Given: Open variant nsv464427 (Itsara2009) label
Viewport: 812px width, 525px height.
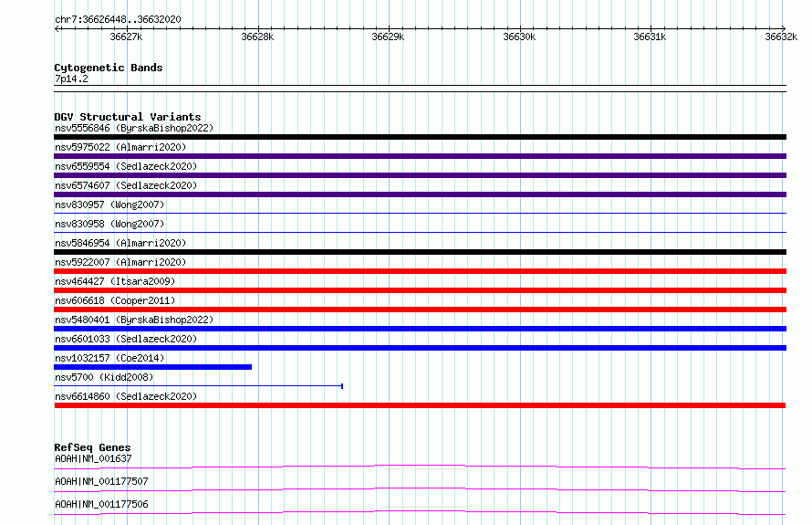Looking at the screenshot, I should pos(115,281).
